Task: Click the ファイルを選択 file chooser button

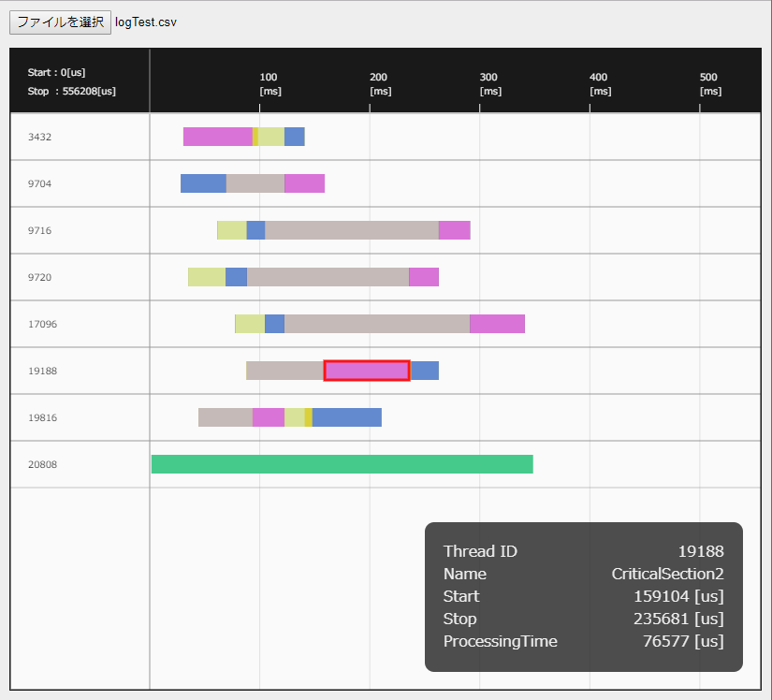Action: click(x=60, y=22)
